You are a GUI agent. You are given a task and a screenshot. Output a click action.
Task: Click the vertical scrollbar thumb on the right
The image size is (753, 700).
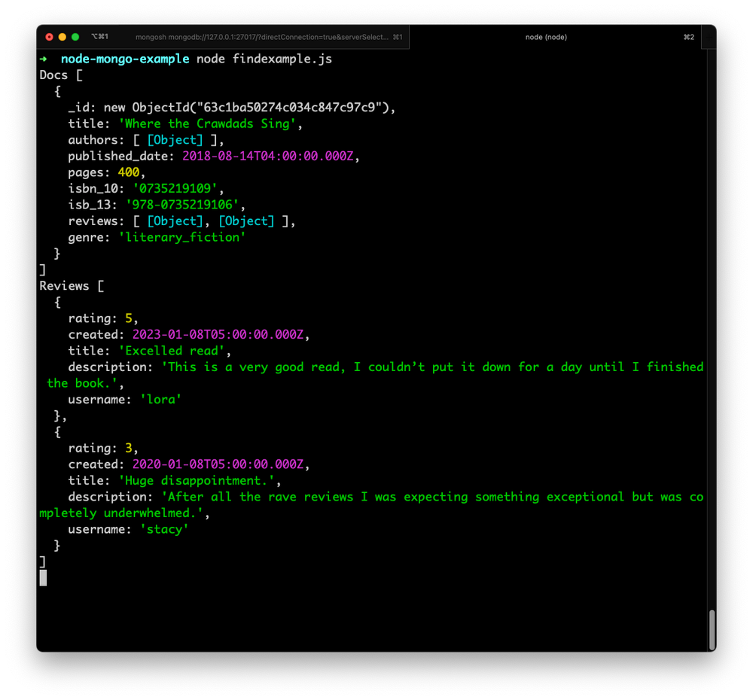point(711,631)
